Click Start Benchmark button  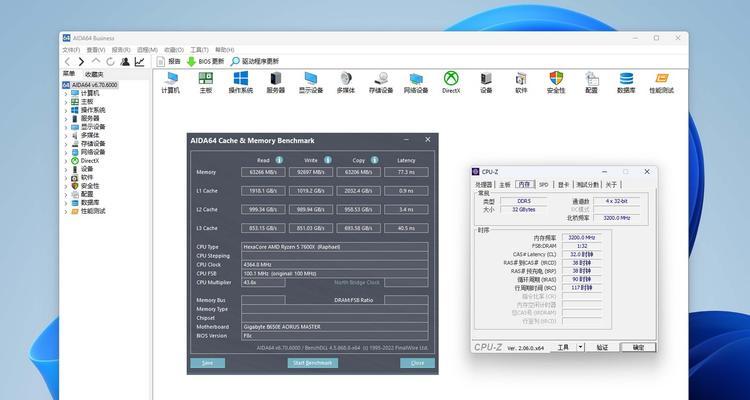coord(312,363)
